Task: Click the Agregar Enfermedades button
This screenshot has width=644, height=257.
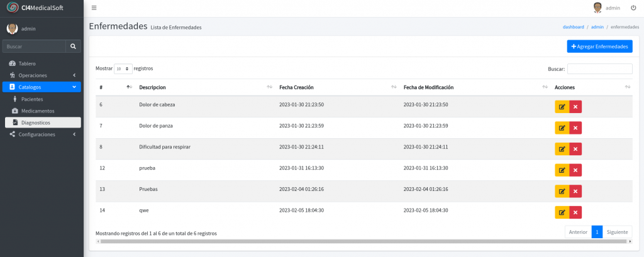Action: pyautogui.click(x=599, y=46)
